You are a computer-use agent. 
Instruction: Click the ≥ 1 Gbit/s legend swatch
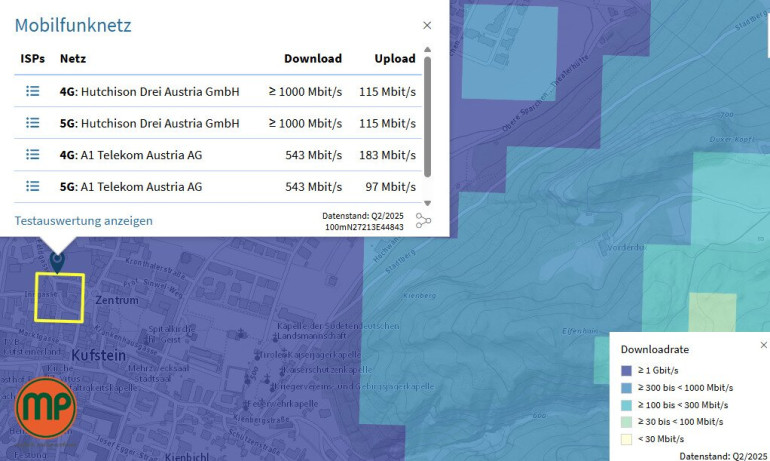(x=627, y=371)
